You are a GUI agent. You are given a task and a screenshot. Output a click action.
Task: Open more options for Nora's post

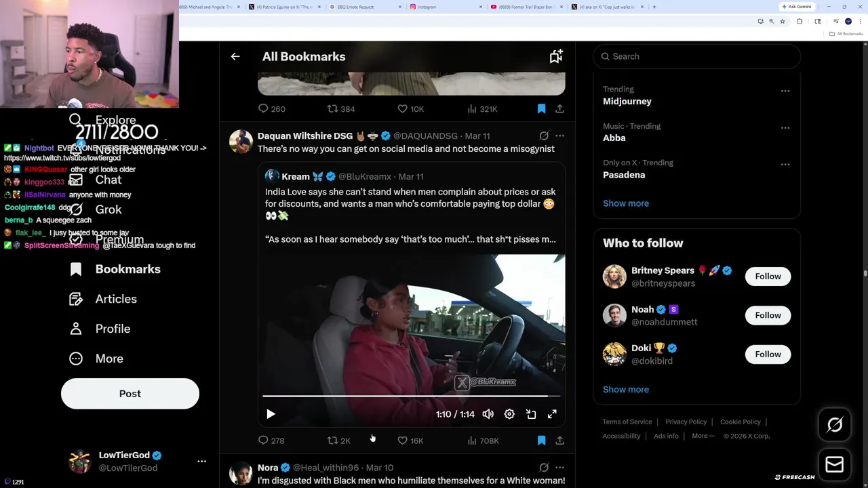559,468
